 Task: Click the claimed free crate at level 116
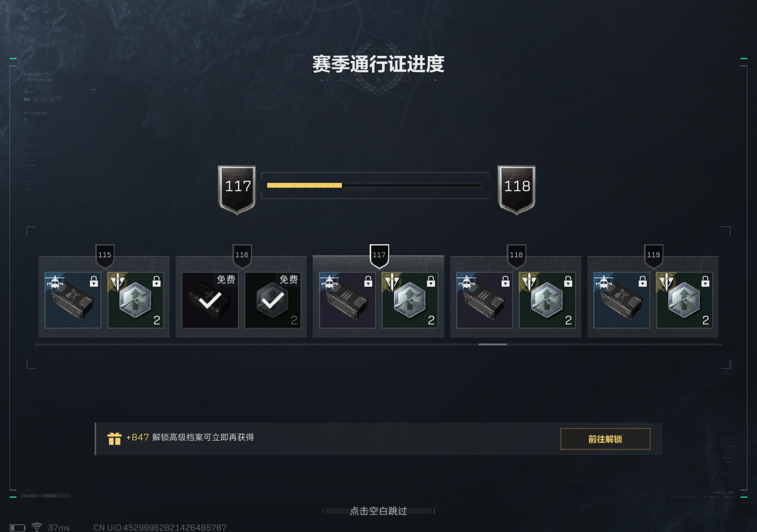210,300
